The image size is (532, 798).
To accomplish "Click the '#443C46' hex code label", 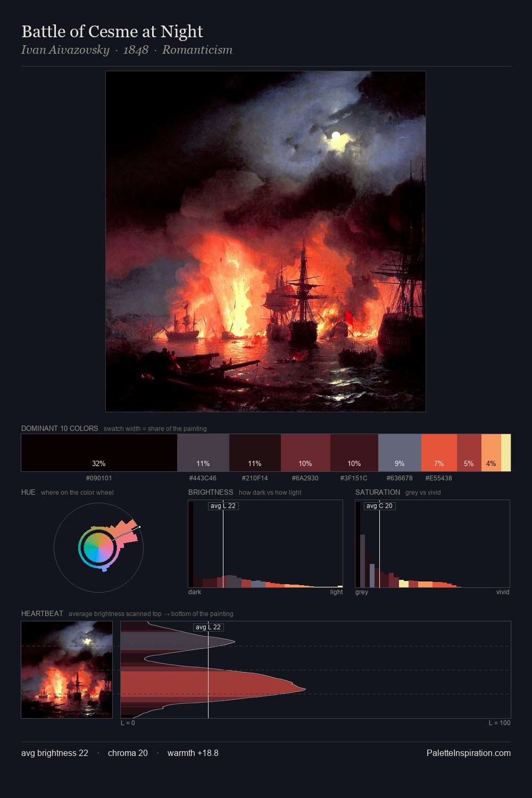I will [203, 478].
